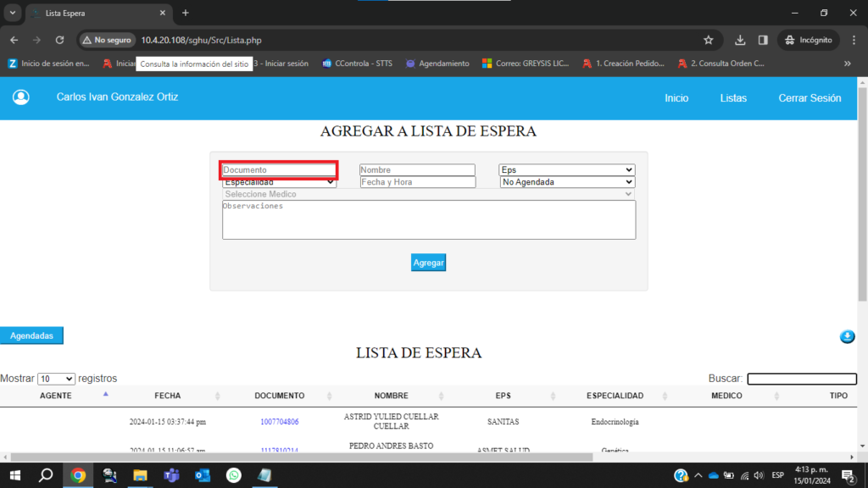Expand the Especialidad dropdown
868x488 pixels.
click(280, 182)
